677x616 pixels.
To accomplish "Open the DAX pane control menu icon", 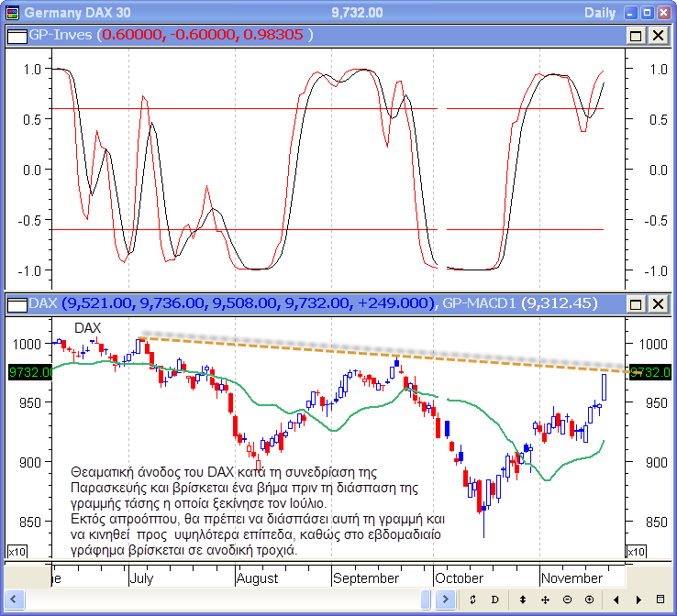I will (17, 302).
